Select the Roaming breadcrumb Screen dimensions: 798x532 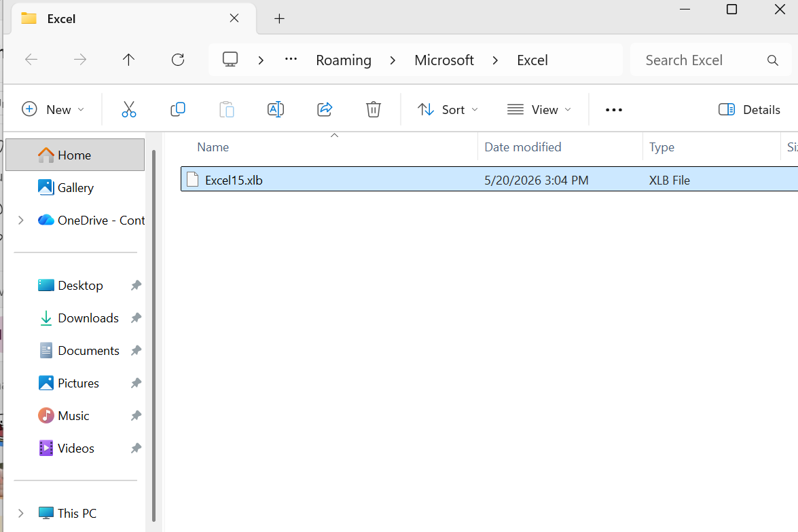point(344,60)
